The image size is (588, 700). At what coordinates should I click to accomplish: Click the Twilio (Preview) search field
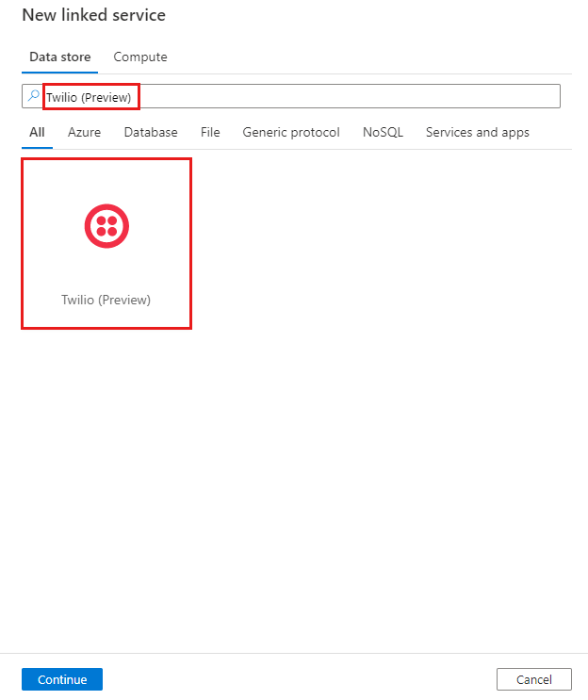coord(291,96)
